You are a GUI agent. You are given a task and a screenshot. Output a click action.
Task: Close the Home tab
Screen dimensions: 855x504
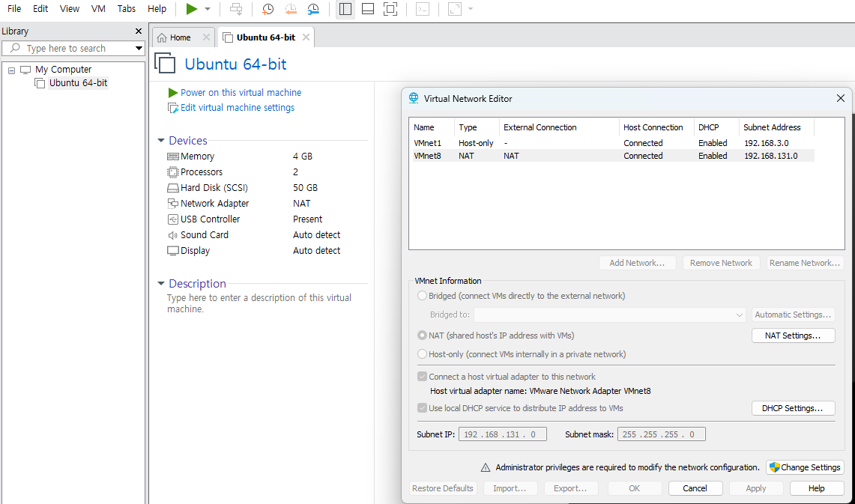click(x=206, y=37)
